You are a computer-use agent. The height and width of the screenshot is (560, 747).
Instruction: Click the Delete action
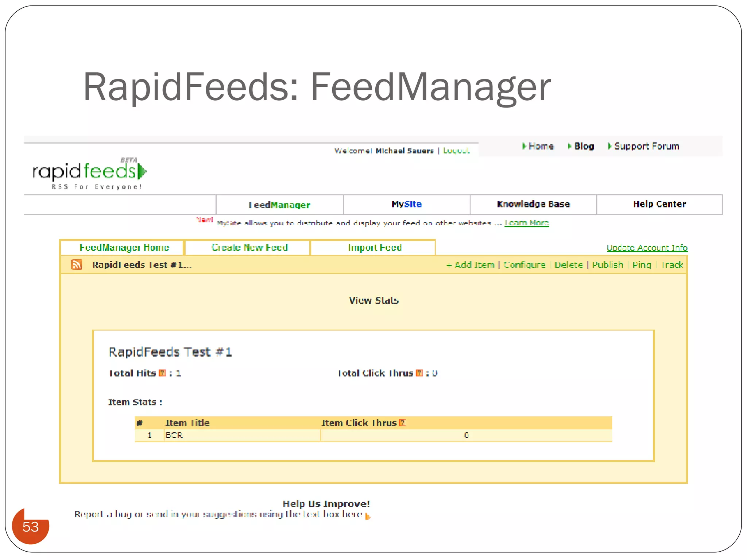point(569,265)
